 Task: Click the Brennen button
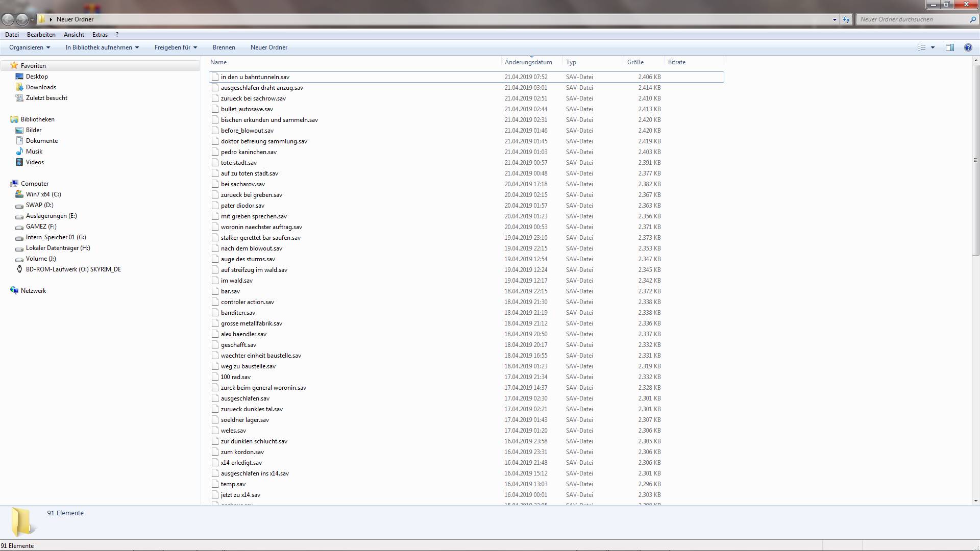click(x=224, y=47)
